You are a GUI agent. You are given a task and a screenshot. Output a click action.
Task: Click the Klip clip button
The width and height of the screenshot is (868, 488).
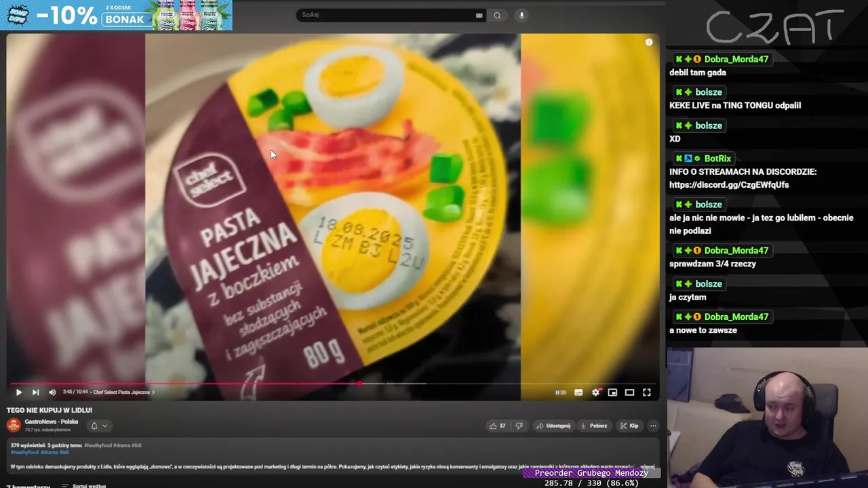(629, 426)
